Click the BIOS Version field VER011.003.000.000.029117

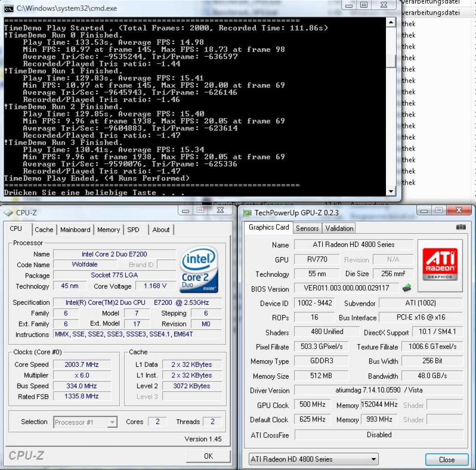[x=346, y=288]
